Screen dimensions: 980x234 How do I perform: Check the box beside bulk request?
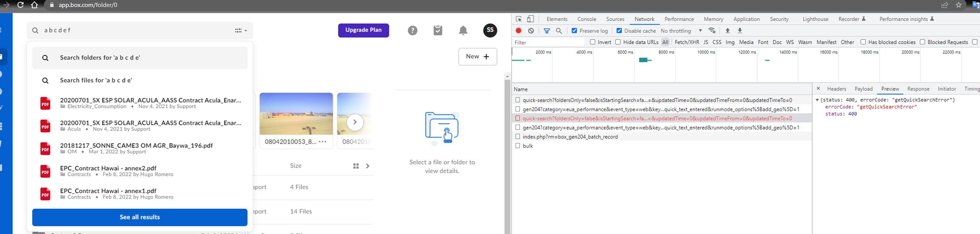pyautogui.click(x=517, y=145)
